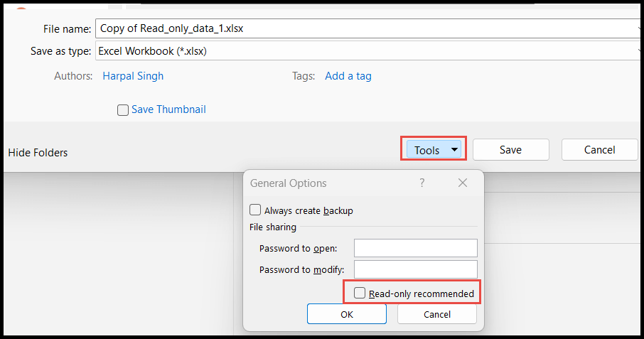Close the General Options dialog
Screen dimensions: 644x339
click(x=463, y=183)
